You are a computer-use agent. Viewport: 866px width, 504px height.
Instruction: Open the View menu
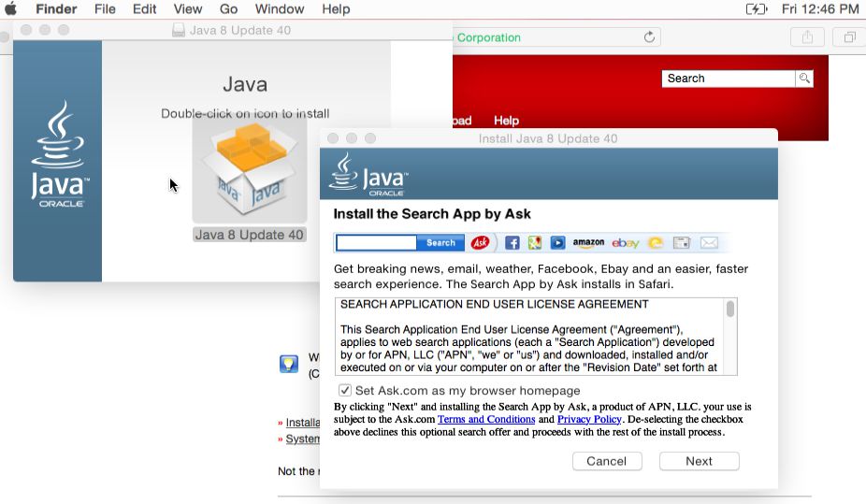pyautogui.click(x=188, y=8)
